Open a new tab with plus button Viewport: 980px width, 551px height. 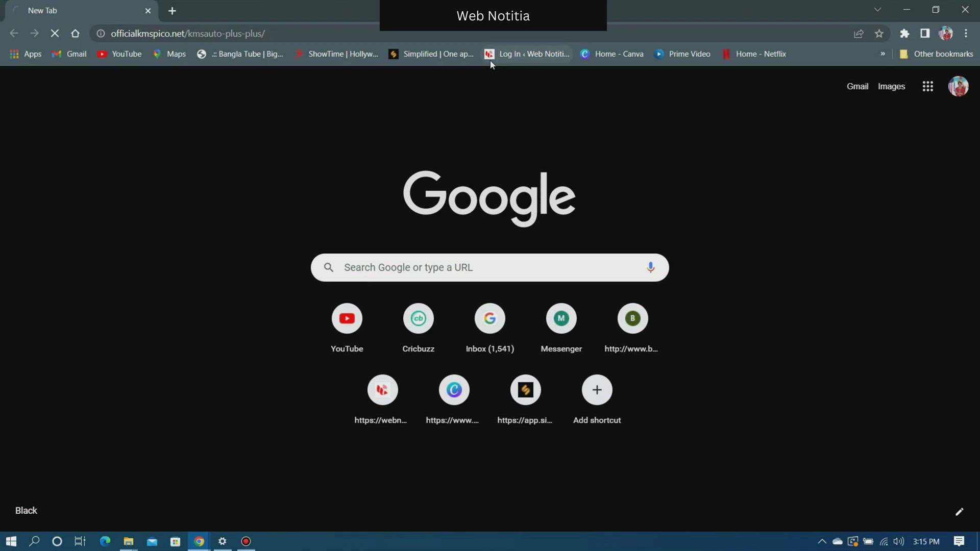pos(172,11)
